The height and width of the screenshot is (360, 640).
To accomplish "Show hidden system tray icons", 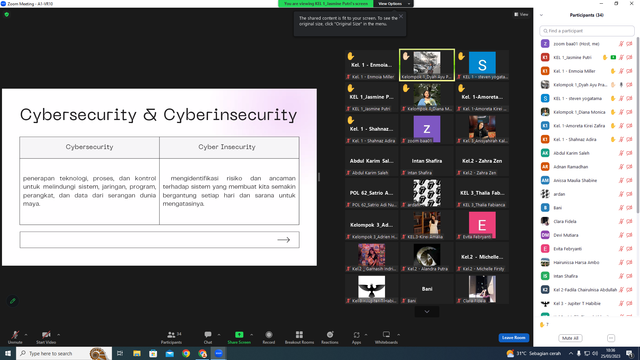I will coord(571,353).
